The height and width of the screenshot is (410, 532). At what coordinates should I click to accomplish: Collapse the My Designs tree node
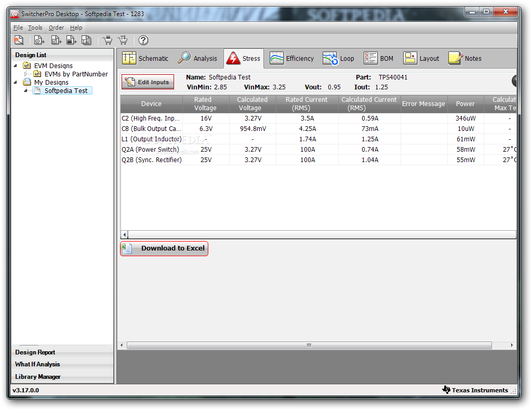pos(15,82)
